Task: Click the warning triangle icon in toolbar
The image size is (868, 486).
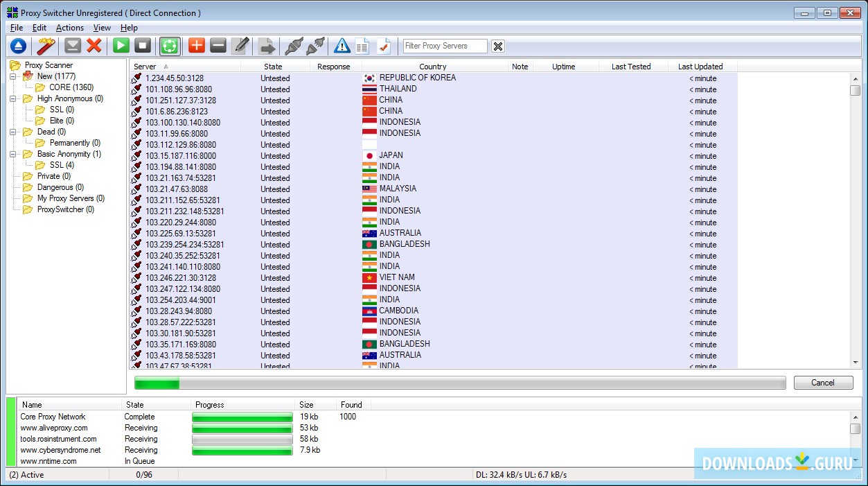Action: pos(342,46)
